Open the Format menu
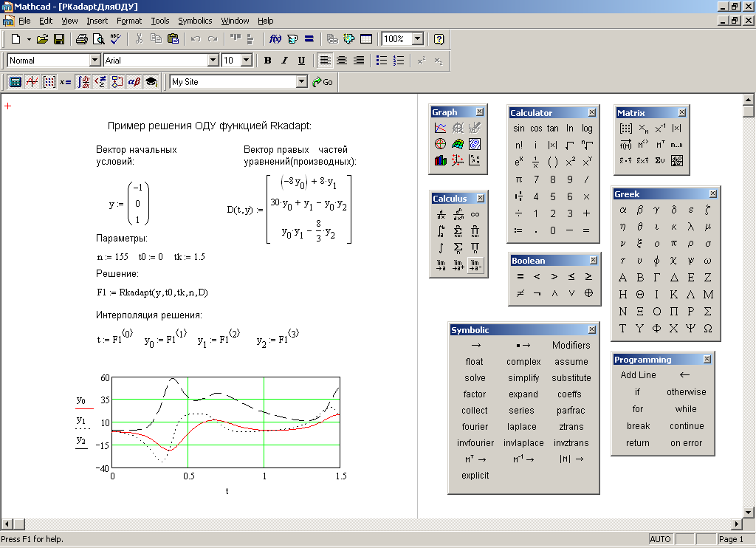756x548 pixels. click(x=129, y=21)
